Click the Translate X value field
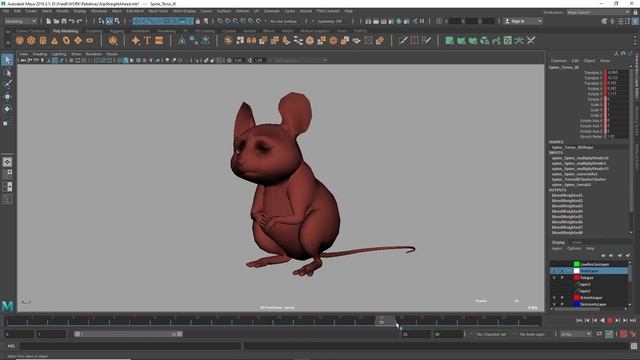640x360 pixels. [x=617, y=73]
